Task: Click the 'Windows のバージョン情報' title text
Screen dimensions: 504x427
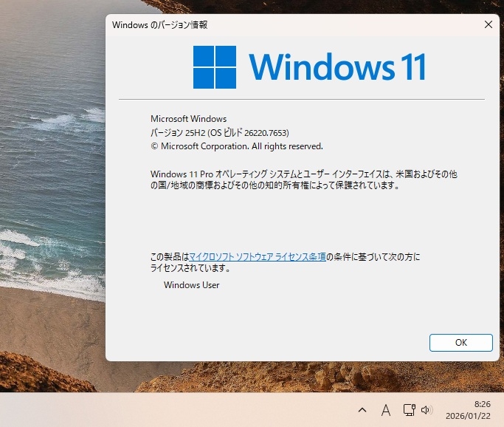Action: 159,25
